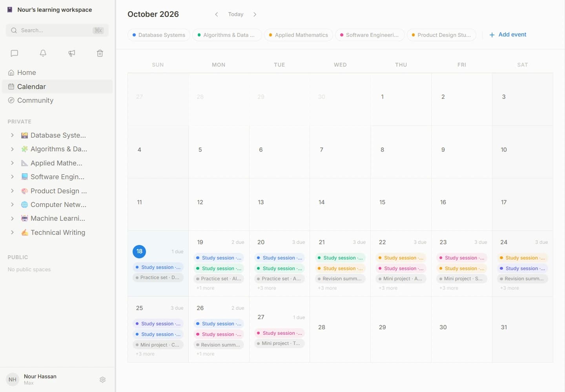Open notifications bell icon
This screenshot has height=392, width=565.
(x=43, y=53)
